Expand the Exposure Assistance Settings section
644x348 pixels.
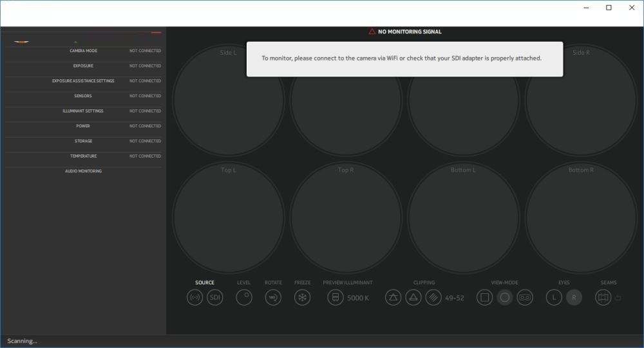(x=83, y=81)
